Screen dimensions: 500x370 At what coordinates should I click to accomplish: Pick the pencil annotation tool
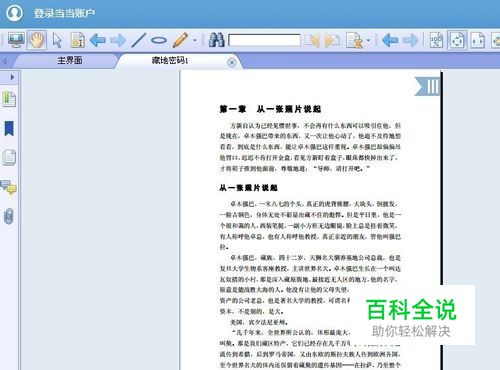(181, 40)
